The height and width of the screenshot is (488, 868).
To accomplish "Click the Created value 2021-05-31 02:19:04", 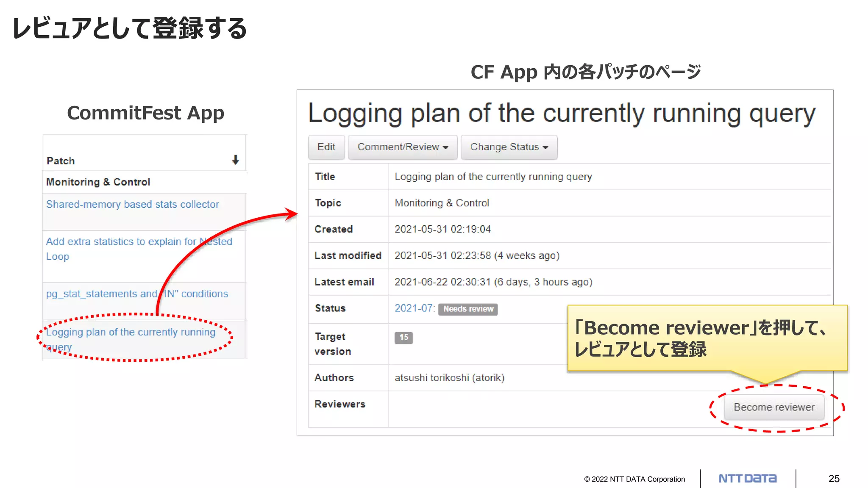I will (x=442, y=229).
